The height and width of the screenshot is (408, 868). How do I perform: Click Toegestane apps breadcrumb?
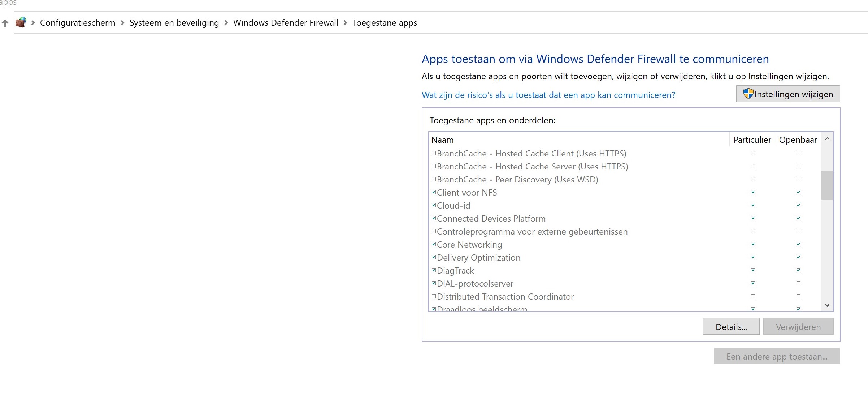[x=385, y=23]
